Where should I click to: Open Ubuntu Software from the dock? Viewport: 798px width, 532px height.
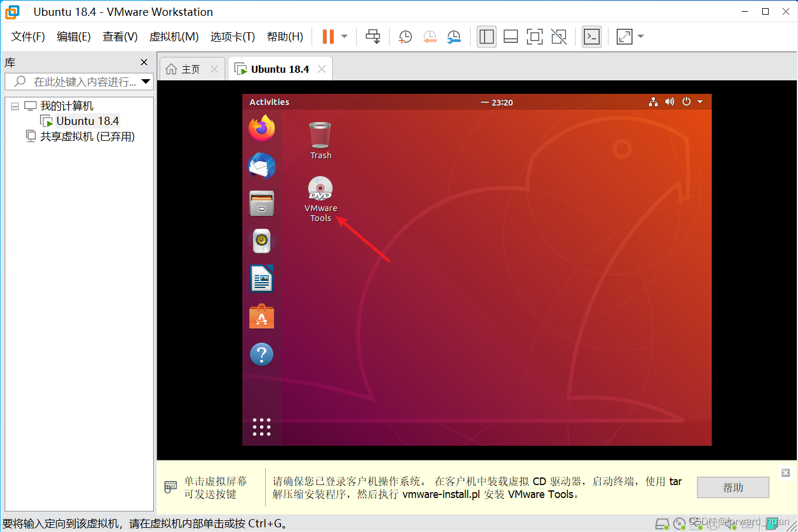[262, 317]
